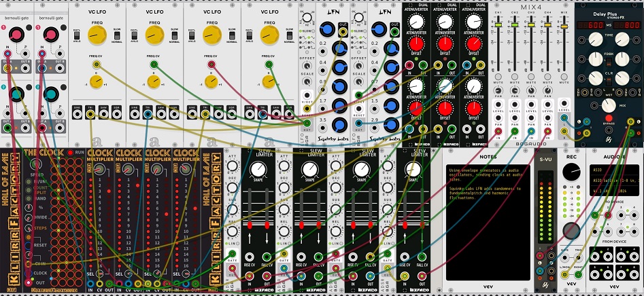Click the right FDBK knob on Delay Plus
This screenshot has height=296, width=644.
tap(622, 59)
